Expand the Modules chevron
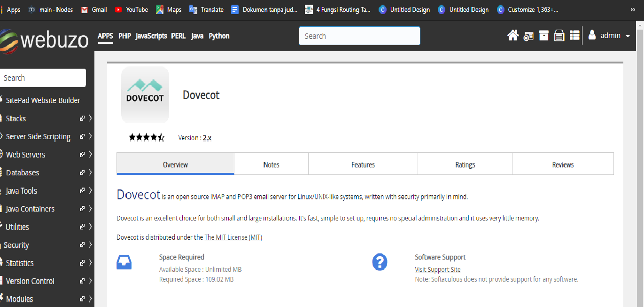 point(90,299)
